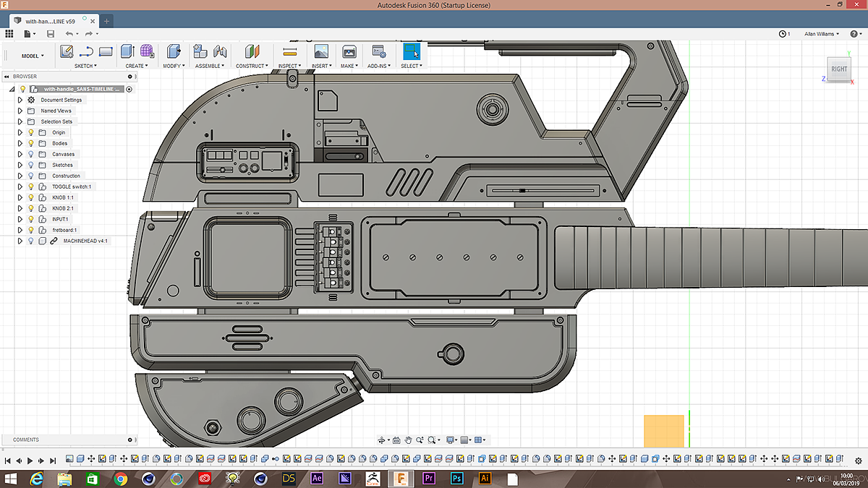Click the RIGHT face of the ViewCube

click(x=838, y=69)
